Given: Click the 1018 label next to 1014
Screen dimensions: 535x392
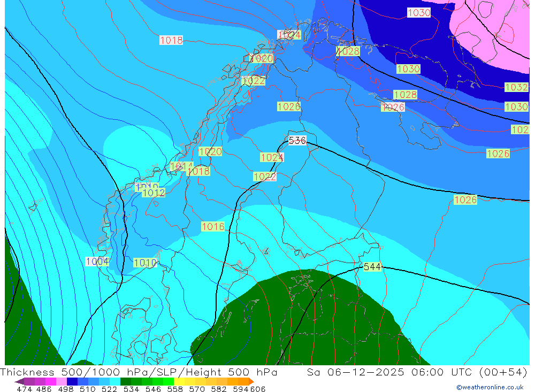Looking at the screenshot, I should pos(198,171).
